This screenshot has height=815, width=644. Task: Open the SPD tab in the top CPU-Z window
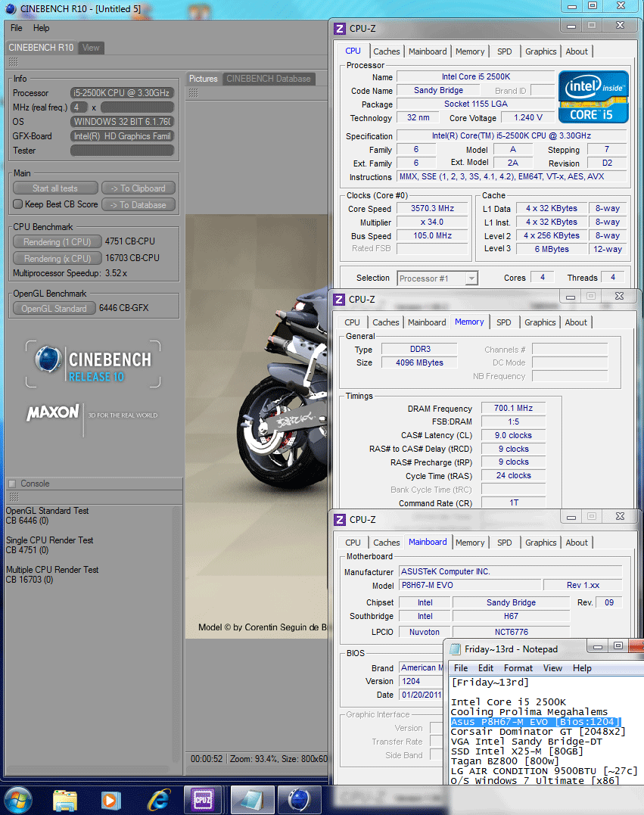[x=504, y=51]
